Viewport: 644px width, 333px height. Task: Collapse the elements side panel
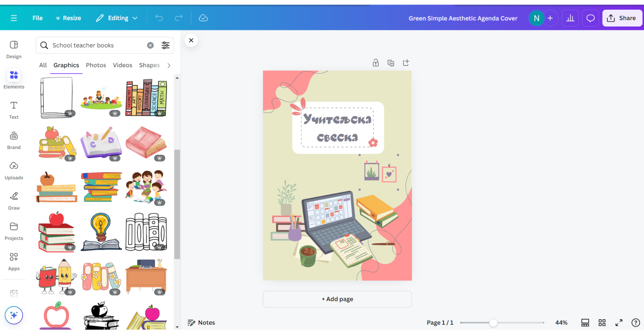coord(191,40)
